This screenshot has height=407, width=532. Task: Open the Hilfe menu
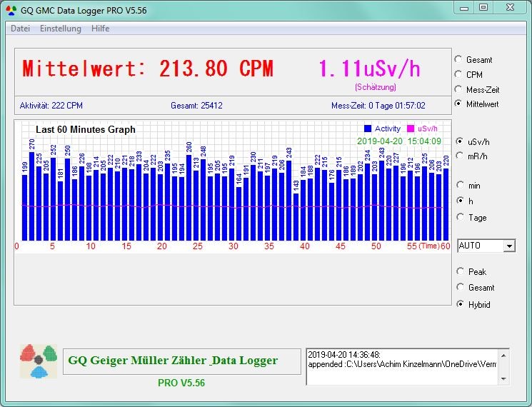coord(100,29)
